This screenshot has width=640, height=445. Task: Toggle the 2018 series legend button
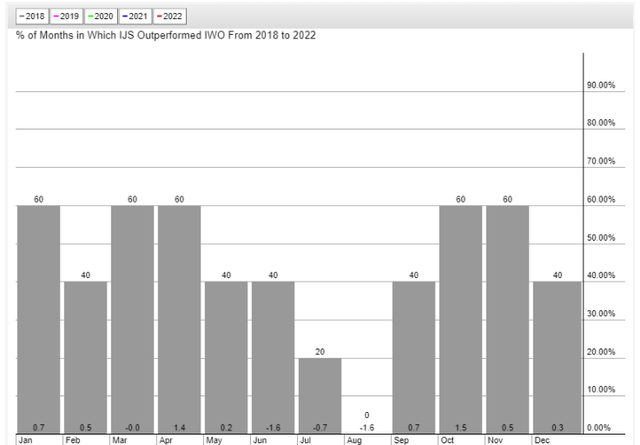click(32, 16)
